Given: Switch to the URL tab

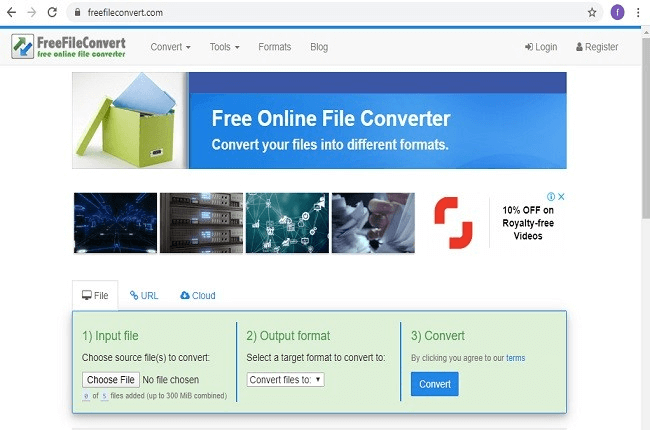Looking at the screenshot, I should point(144,295).
